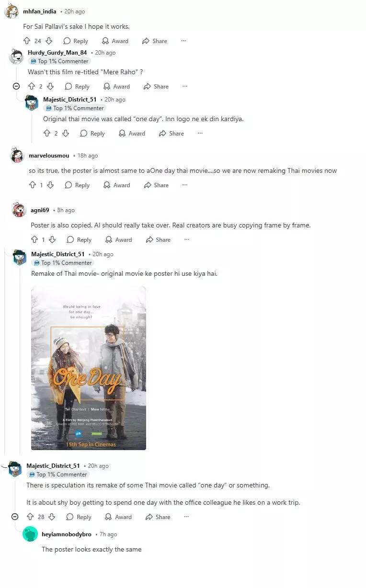Upvote mhfan_india's comment
The width and height of the screenshot is (366, 588).
click(x=27, y=41)
